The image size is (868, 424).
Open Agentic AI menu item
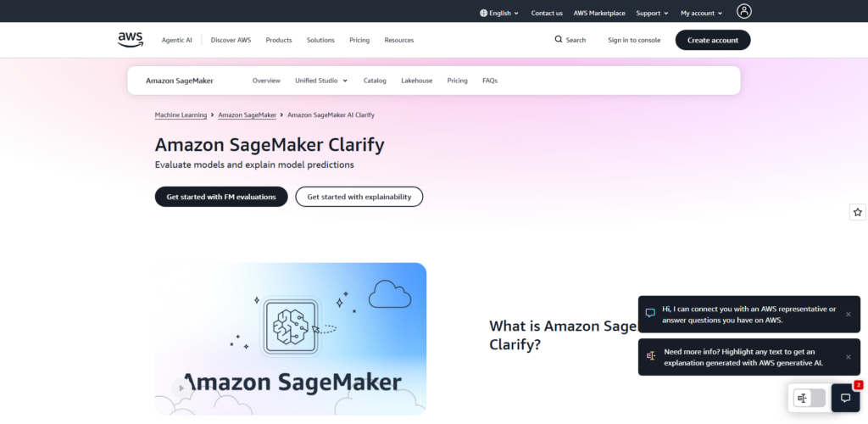(x=176, y=40)
